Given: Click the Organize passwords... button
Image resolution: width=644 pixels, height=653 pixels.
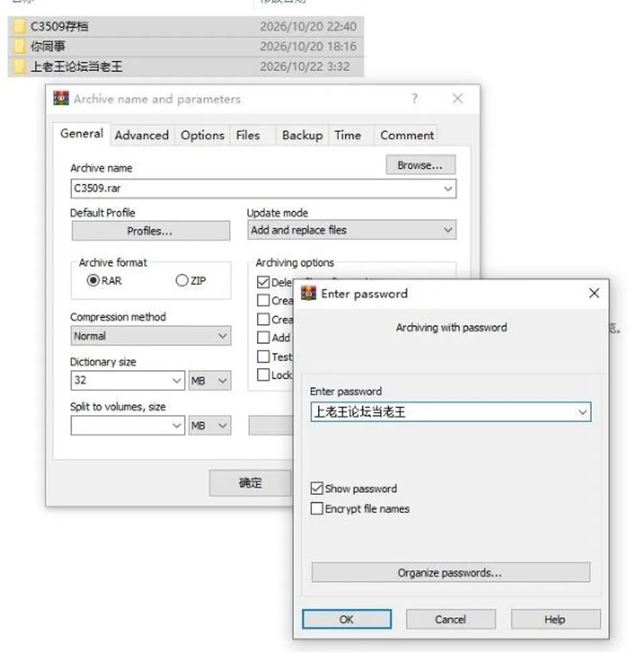Looking at the screenshot, I should [x=451, y=573].
